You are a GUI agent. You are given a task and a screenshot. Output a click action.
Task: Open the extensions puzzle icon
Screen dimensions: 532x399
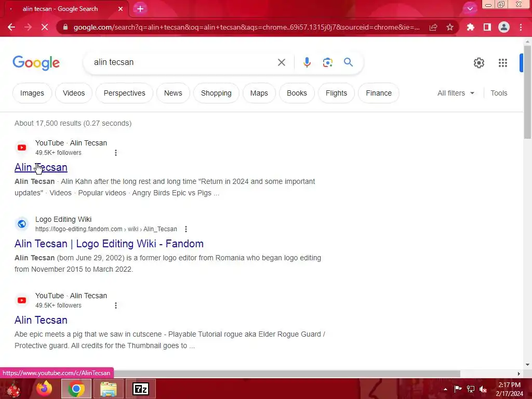[x=470, y=27]
